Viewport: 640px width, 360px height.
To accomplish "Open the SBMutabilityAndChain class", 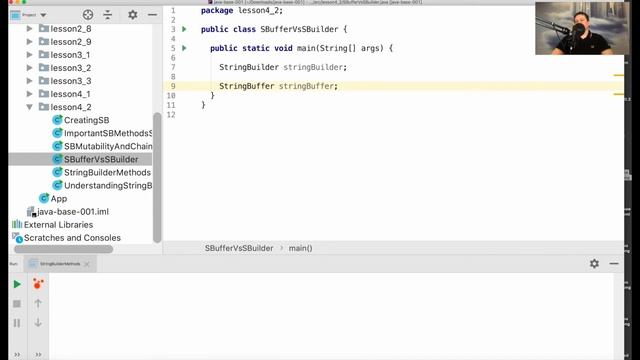I will [108, 146].
